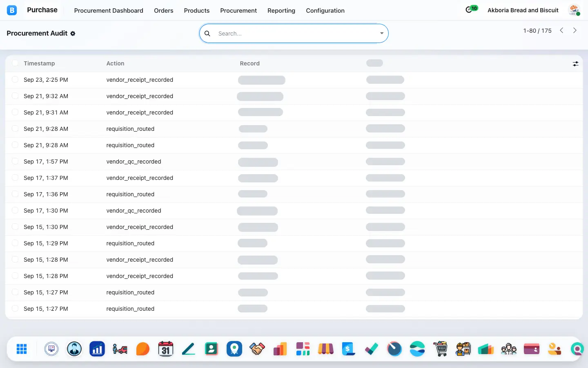Open the Orders menu
The image size is (588, 368).
164,11
